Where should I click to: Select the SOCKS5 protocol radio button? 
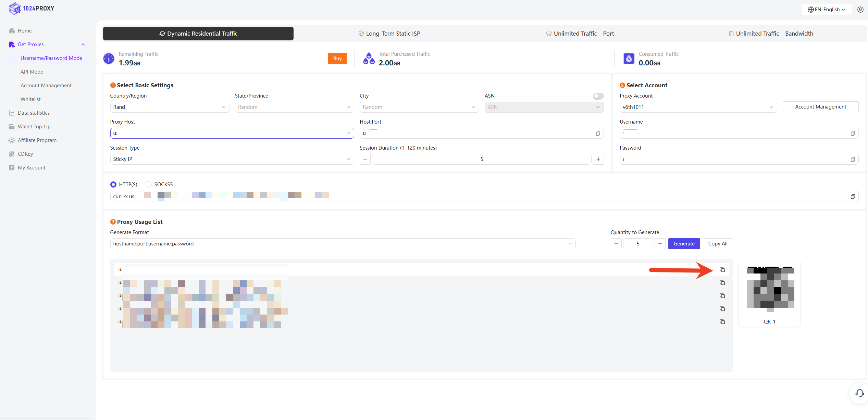point(149,184)
